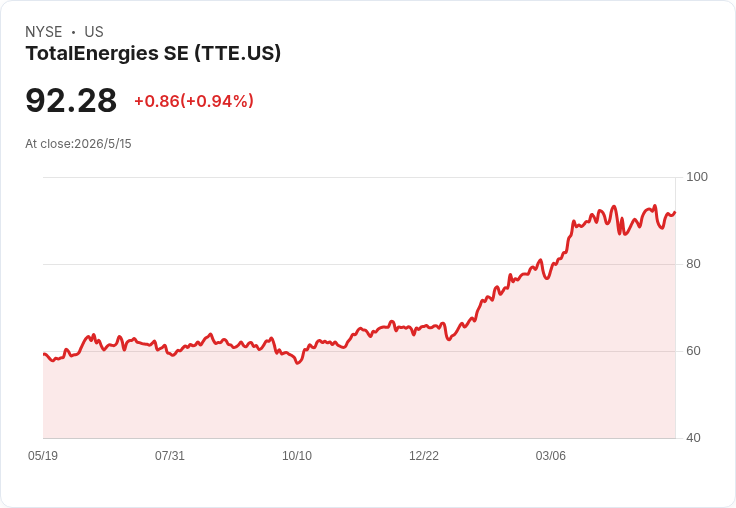This screenshot has width=736, height=508.
Task: Click the NYSE exchange label
Action: (44, 32)
